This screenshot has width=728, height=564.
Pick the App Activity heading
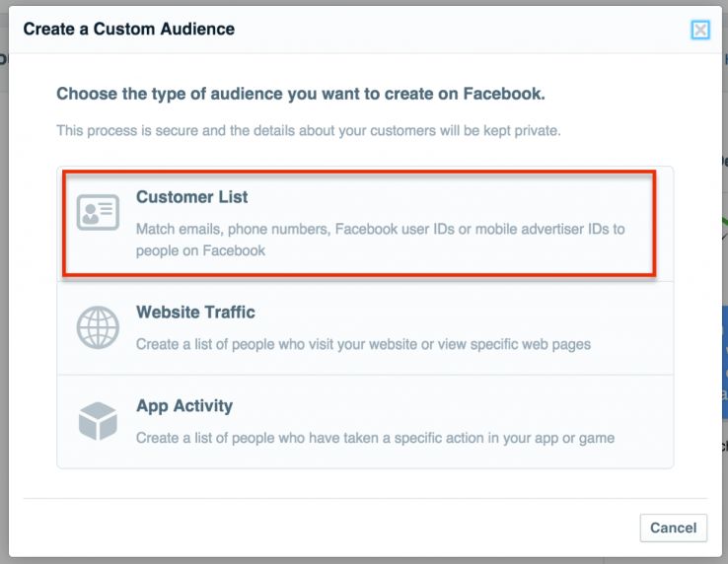[184, 406]
